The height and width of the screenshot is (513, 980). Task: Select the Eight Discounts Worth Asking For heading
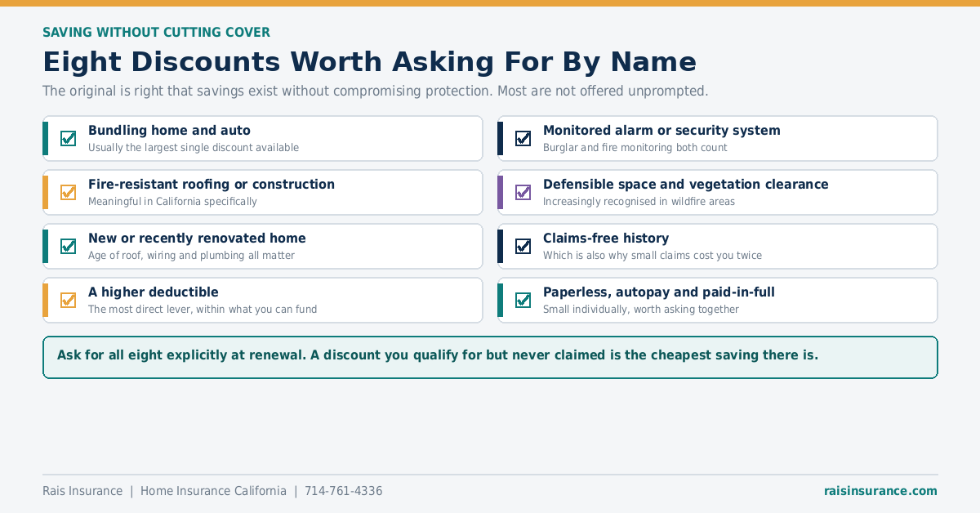coord(370,62)
